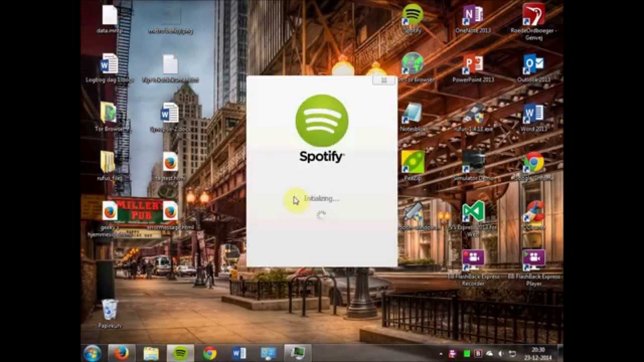Open the Word 2013 desktop shortcut

click(x=534, y=117)
